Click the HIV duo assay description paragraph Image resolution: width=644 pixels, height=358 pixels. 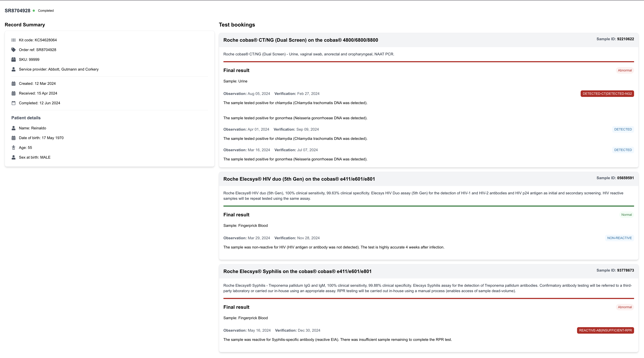click(423, 196)
